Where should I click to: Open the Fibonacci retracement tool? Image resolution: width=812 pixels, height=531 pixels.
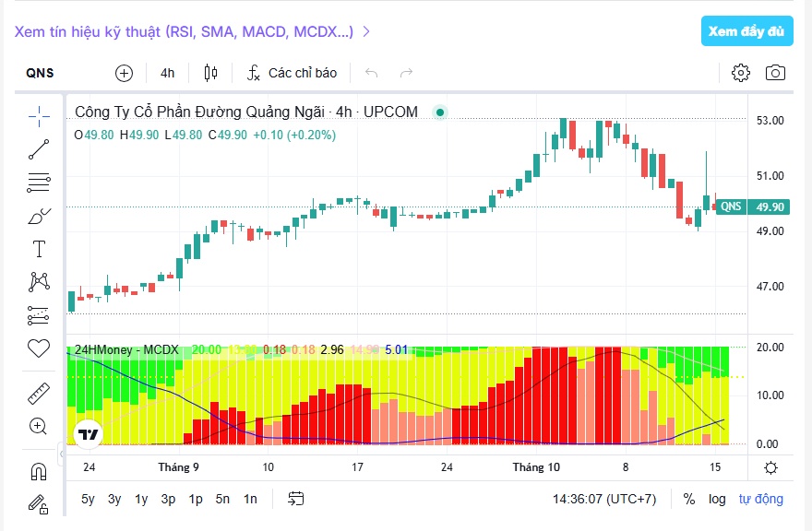(x=39, y=183)
